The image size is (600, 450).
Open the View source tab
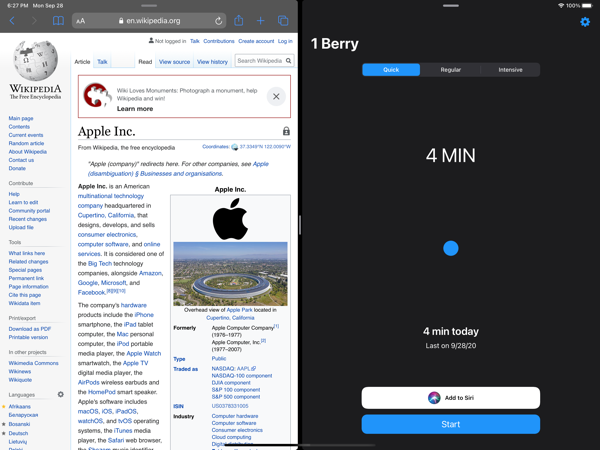[174, 62]
